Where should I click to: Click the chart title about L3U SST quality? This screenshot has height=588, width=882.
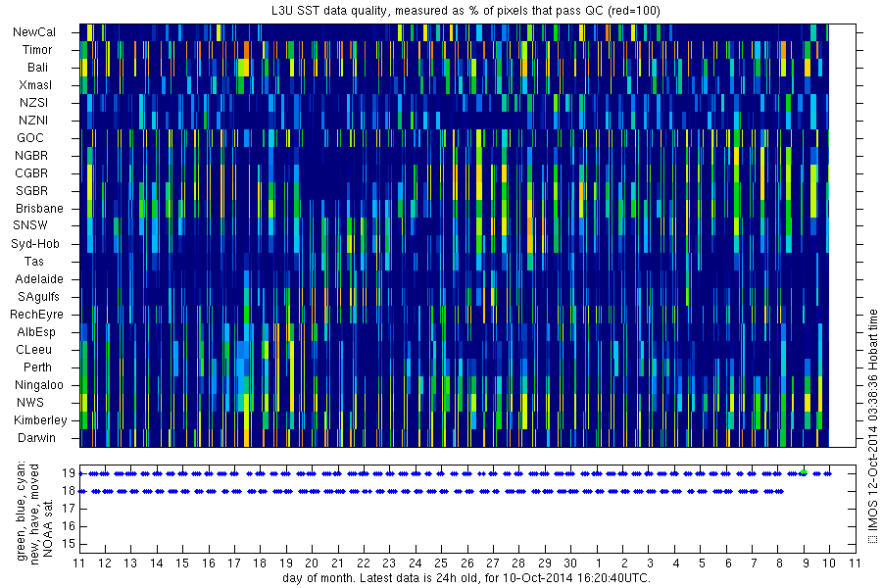(x=467, y=10)
